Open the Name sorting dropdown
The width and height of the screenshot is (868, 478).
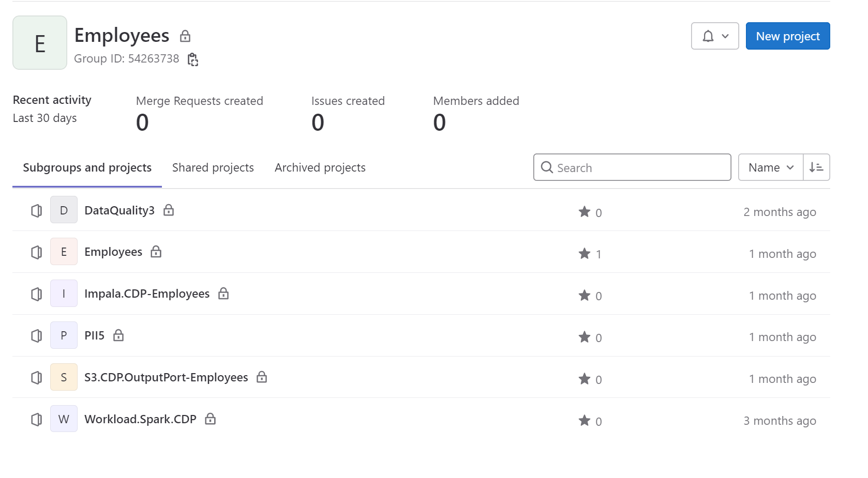[x=770, y=167]
